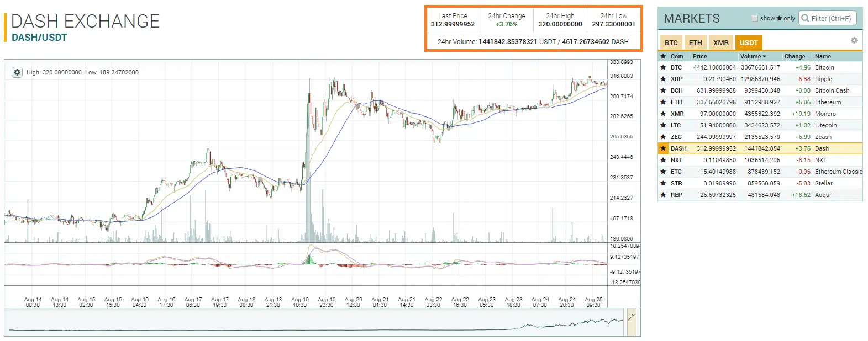868x341 pixels.
Task: Open the Ethereum market by its name
Action: (828, 102)
